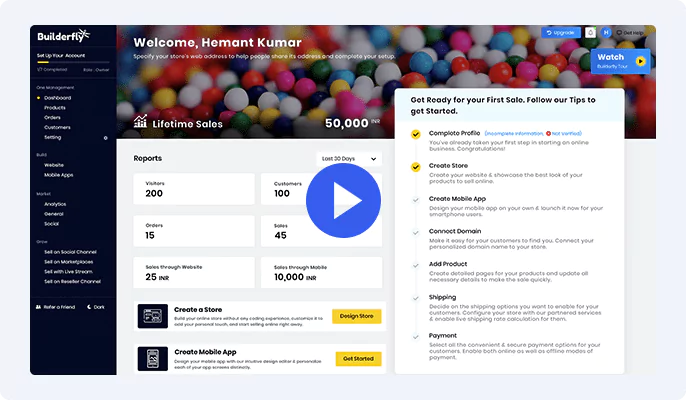Click the Create a Store icon

coord(155,316)
